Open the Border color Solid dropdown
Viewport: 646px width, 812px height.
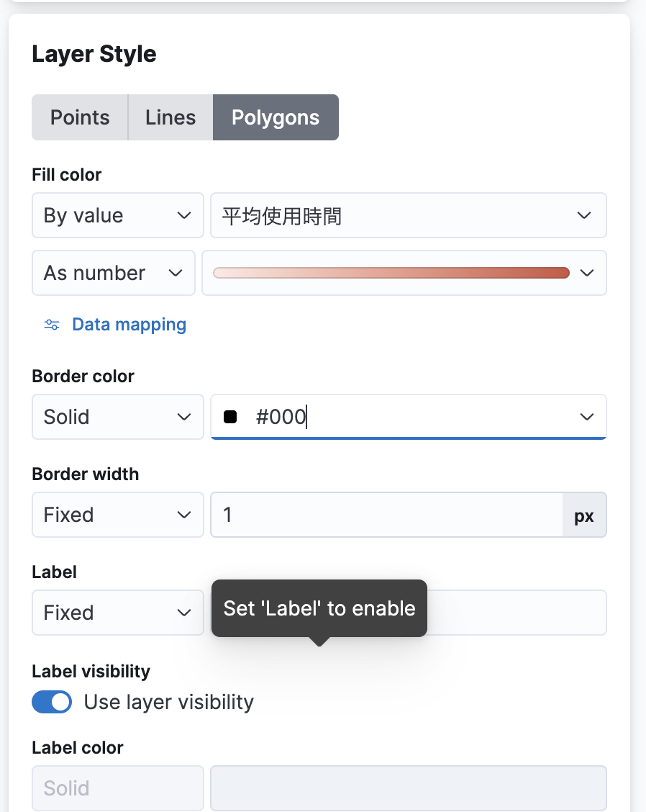[118, 417]
